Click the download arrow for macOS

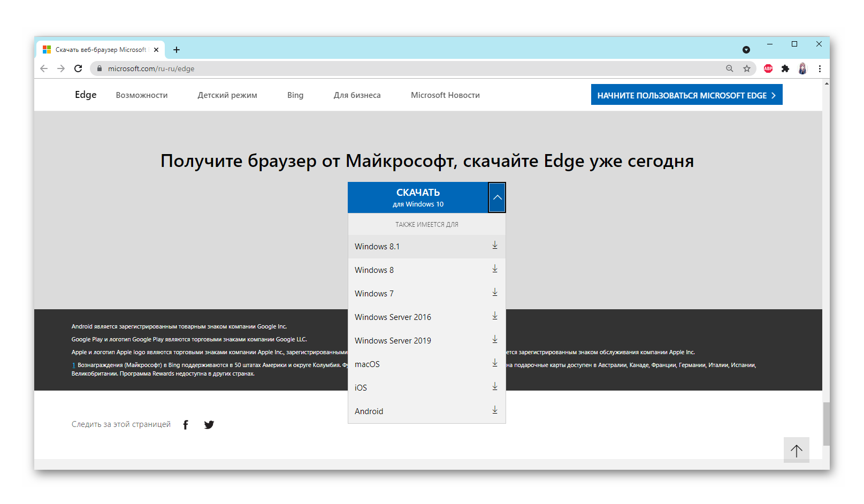click(x=495, y=363)
